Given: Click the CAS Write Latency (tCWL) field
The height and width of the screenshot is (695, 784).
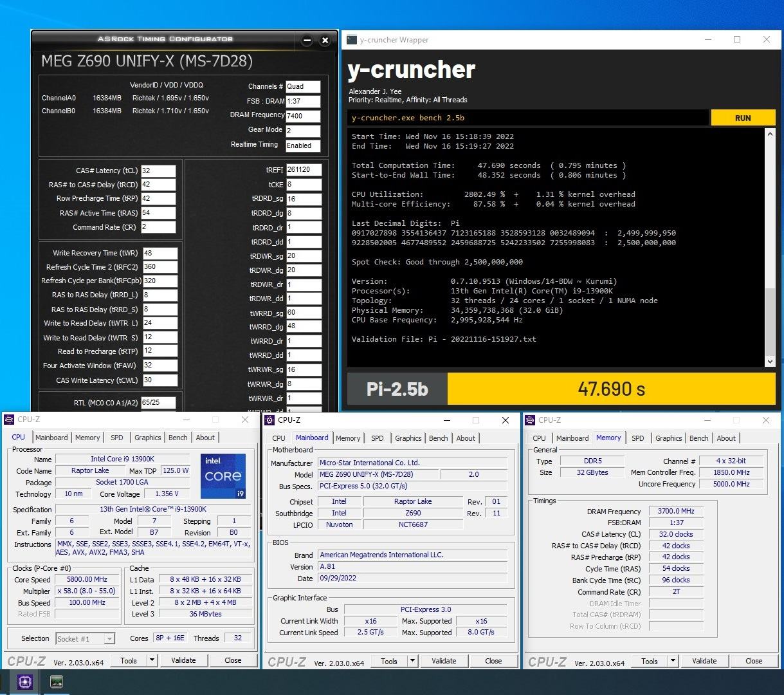Looking at the screenshot, I should coord(160,380).
